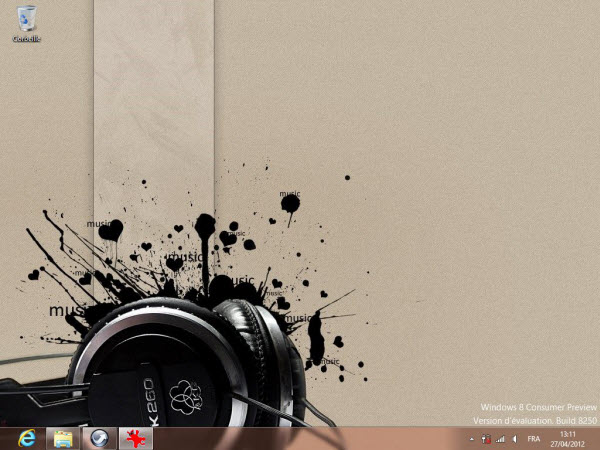Viewport: 600px width, 450px height.
Task: Click the Windows 8 Consumer Preview watermark
Action: (538, 408)
